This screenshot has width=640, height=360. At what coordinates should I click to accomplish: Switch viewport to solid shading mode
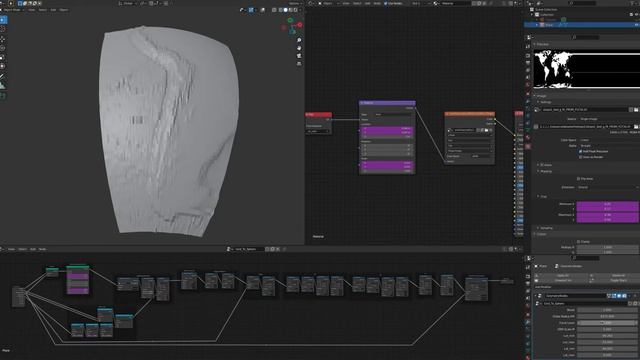point(285,10)
